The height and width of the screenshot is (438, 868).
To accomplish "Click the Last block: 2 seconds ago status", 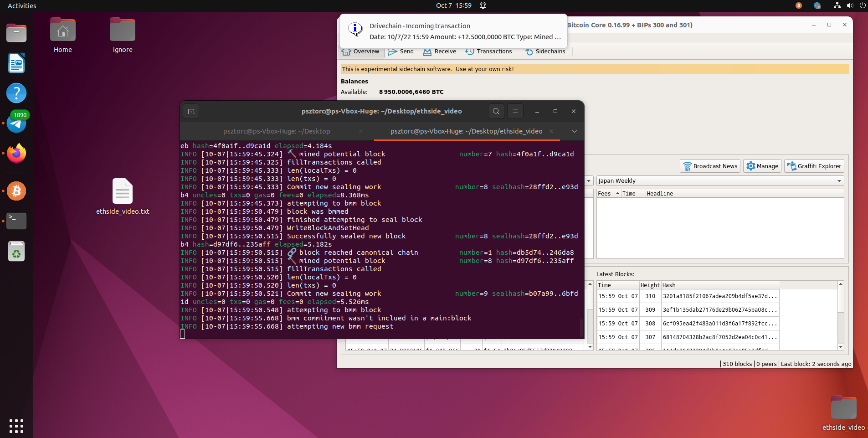I will click(x=816, y=364).
